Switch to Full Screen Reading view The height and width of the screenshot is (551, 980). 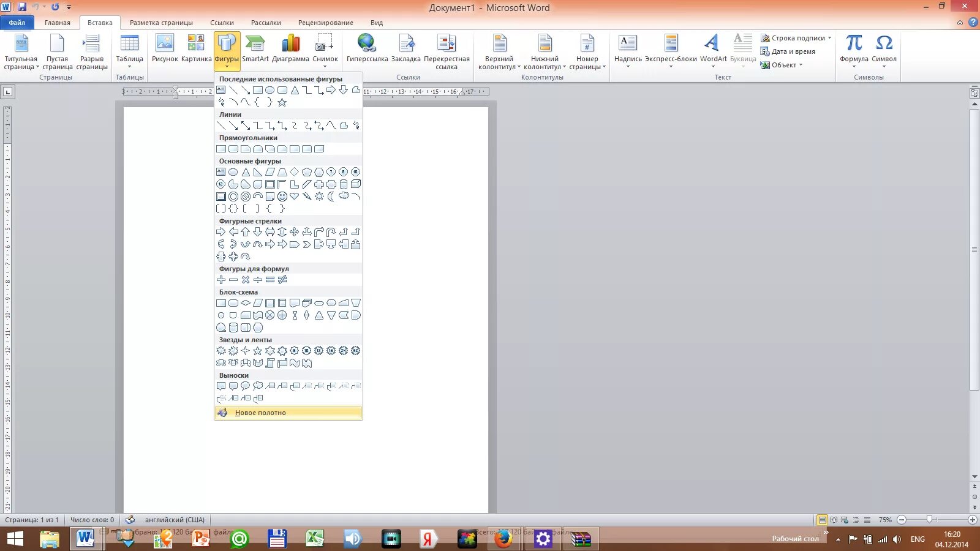tap(834, 520)
